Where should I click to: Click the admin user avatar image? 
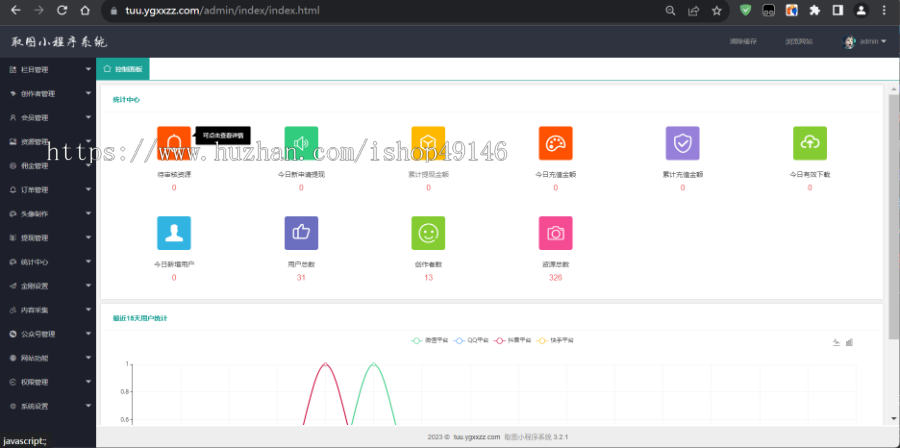(x=849, y=42)
